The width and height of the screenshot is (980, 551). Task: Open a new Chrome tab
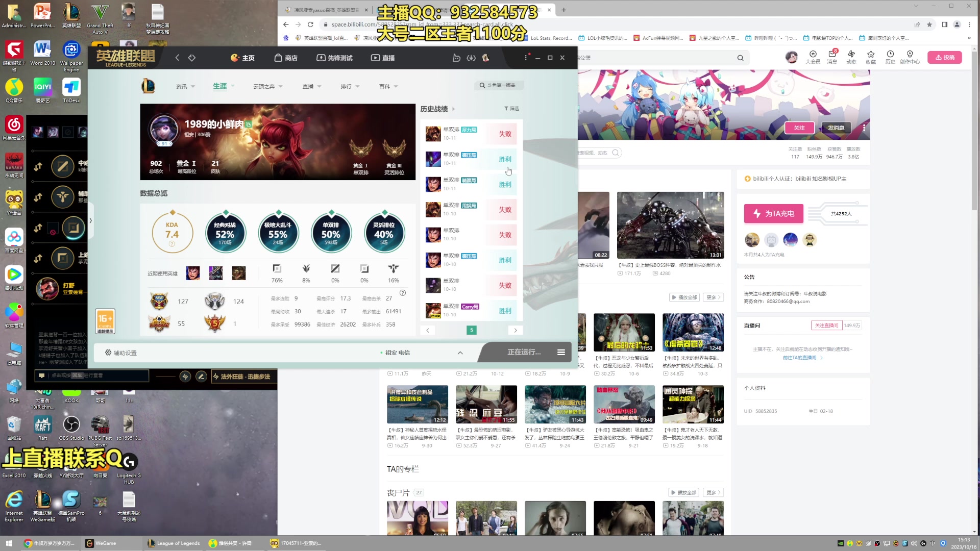click(563, 10)
